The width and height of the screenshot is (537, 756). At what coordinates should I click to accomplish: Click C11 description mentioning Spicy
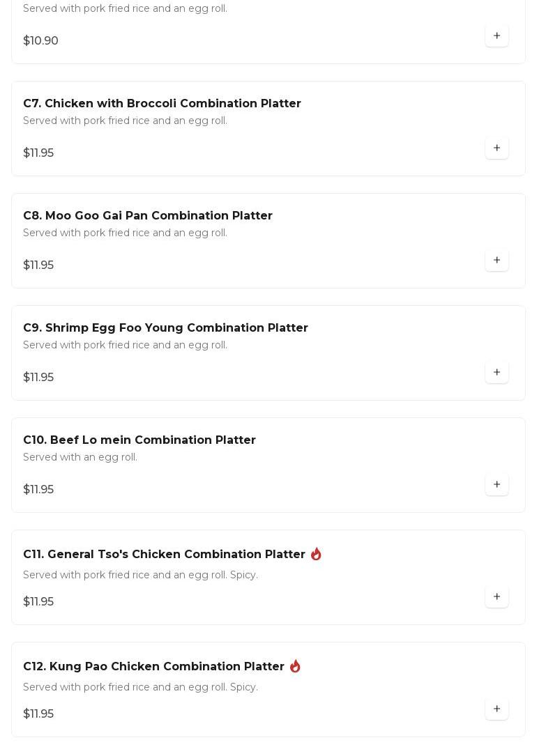click(140, 575)
